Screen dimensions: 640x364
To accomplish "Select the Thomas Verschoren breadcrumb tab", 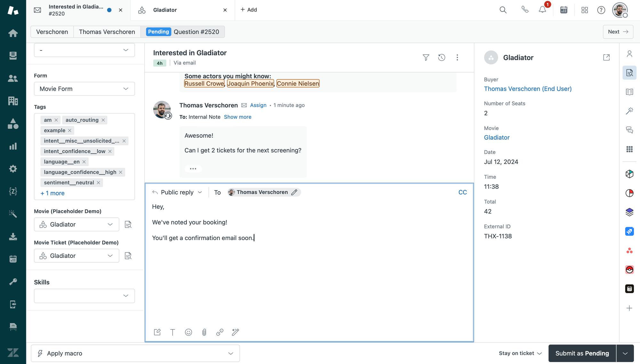I will (x=107, y=32).
